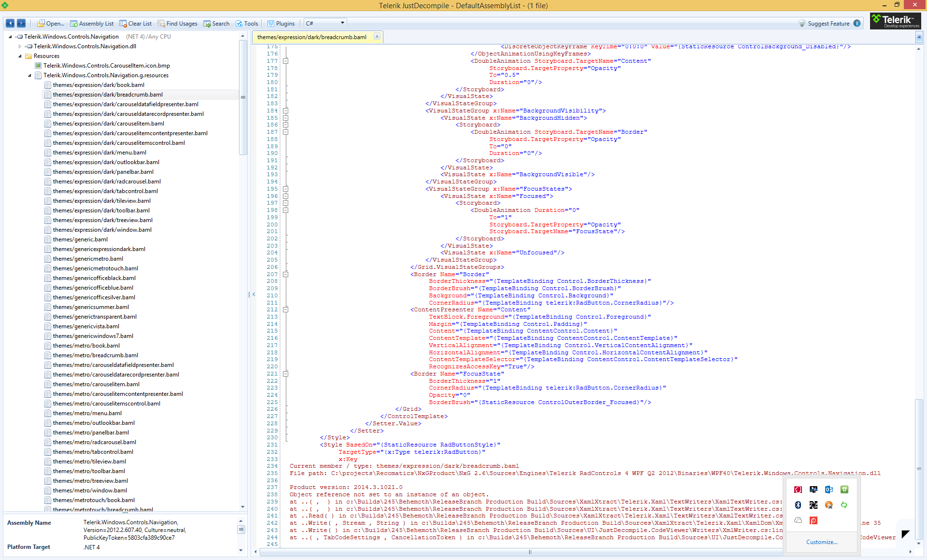
Task: Collapse the Resources folder node
Action: tap(20, 56)
